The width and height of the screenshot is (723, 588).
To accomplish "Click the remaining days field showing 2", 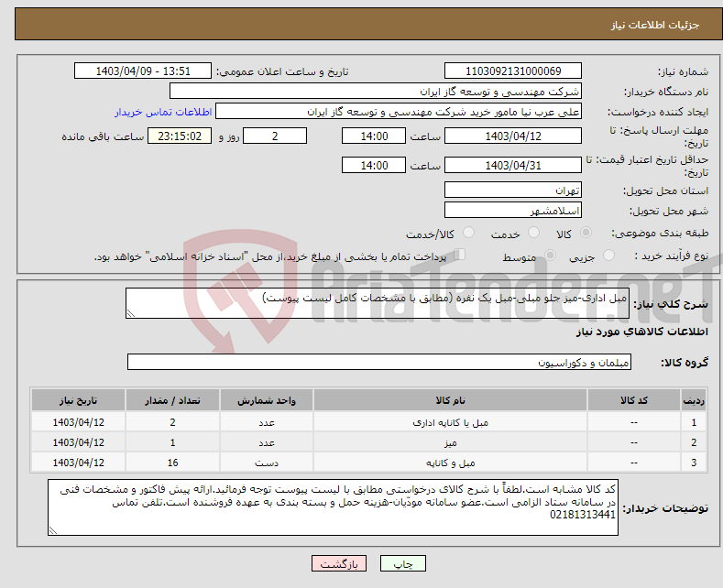I will tap(275, 136).
